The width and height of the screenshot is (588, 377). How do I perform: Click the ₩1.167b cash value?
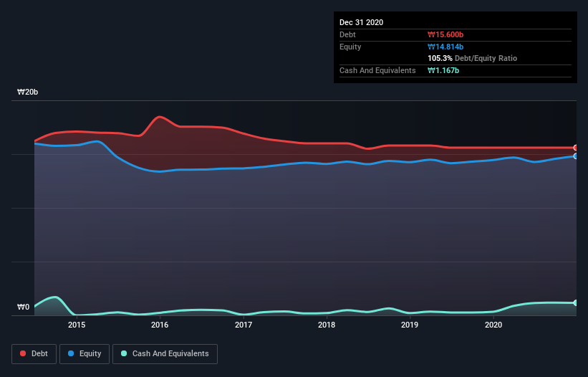(x=443, y=70)
